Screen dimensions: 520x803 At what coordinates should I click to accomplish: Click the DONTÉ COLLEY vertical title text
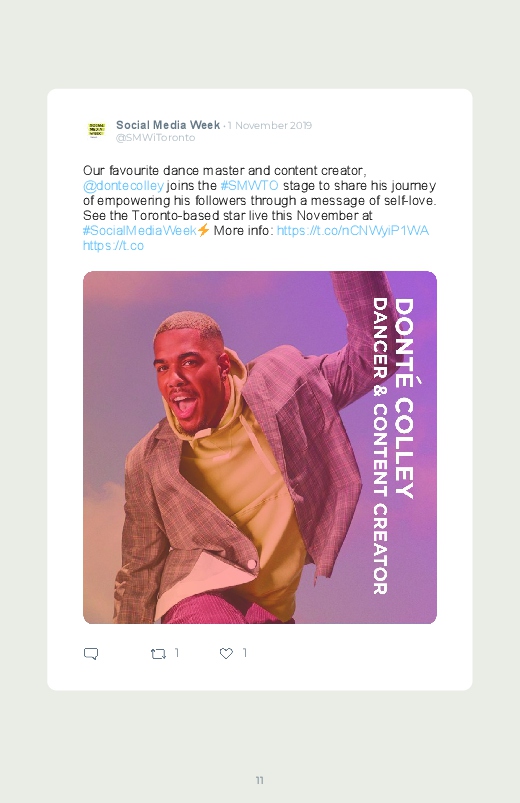tap(404, 398)
